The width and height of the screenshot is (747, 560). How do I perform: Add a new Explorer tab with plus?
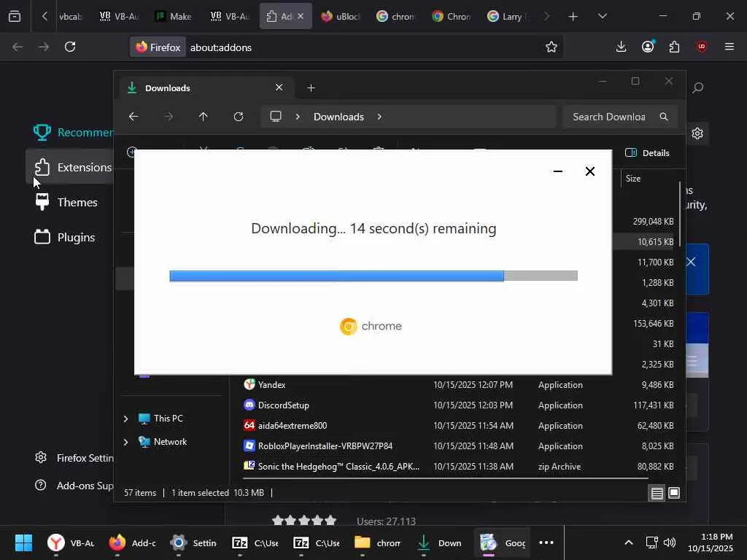(x=311, y=88)
